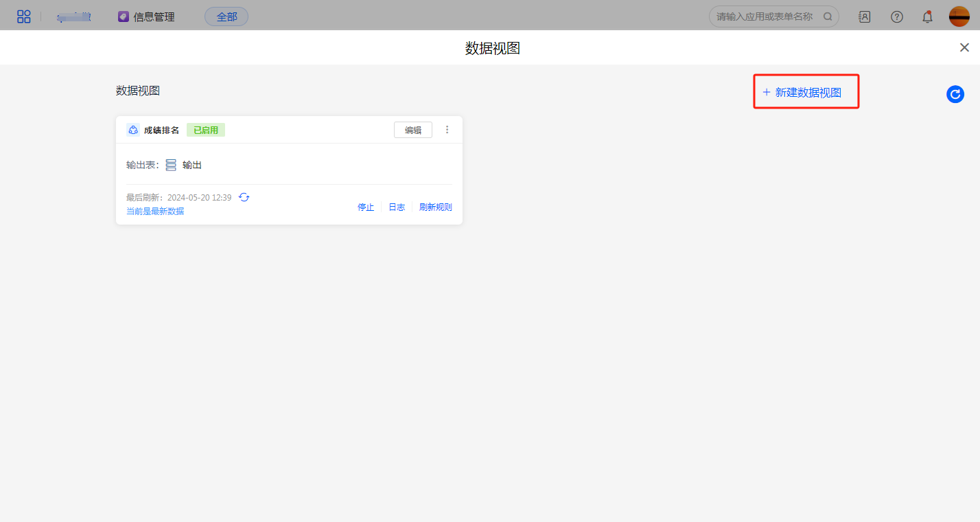Open the three-dot more menu on card

point(447,130)
